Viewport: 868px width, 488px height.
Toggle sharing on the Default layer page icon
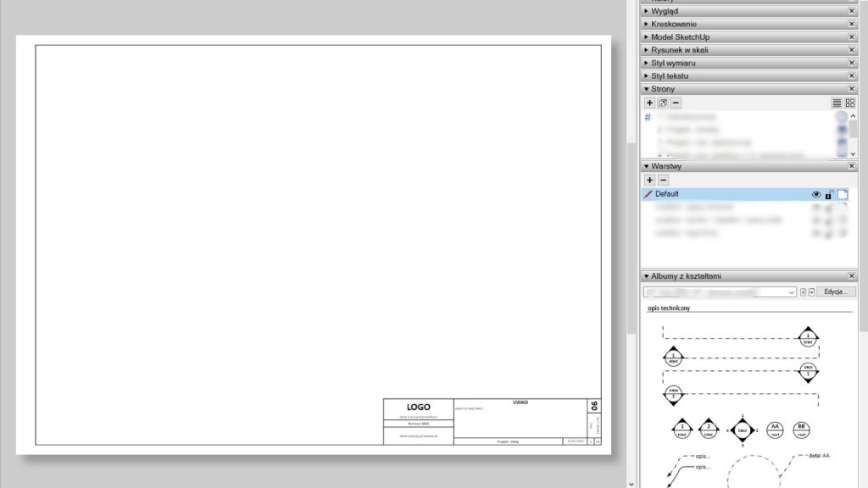tap(841, 193)
